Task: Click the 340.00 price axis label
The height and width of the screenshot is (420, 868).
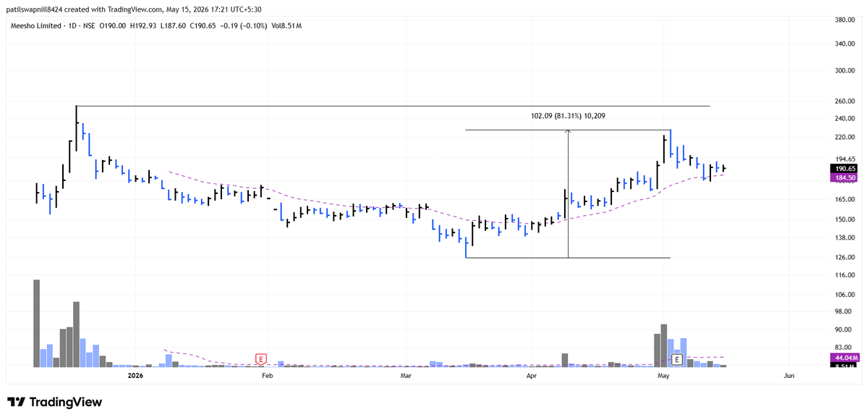Action: pos(845,43)
